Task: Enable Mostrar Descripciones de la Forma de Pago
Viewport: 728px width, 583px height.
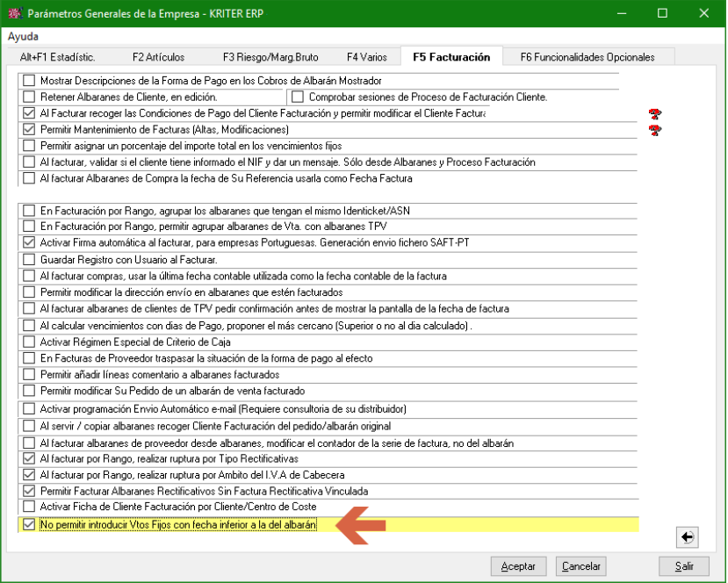Action: 29,81
